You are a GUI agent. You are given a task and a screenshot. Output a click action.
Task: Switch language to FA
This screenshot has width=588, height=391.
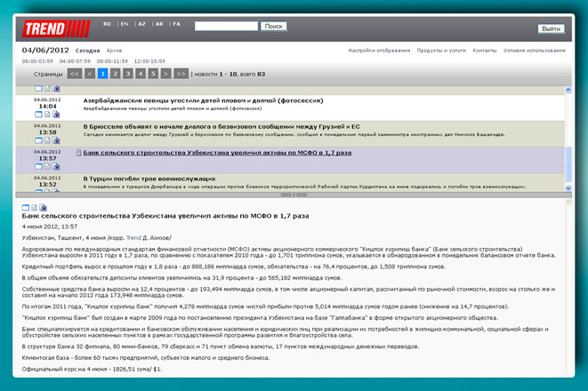[177, 24]
